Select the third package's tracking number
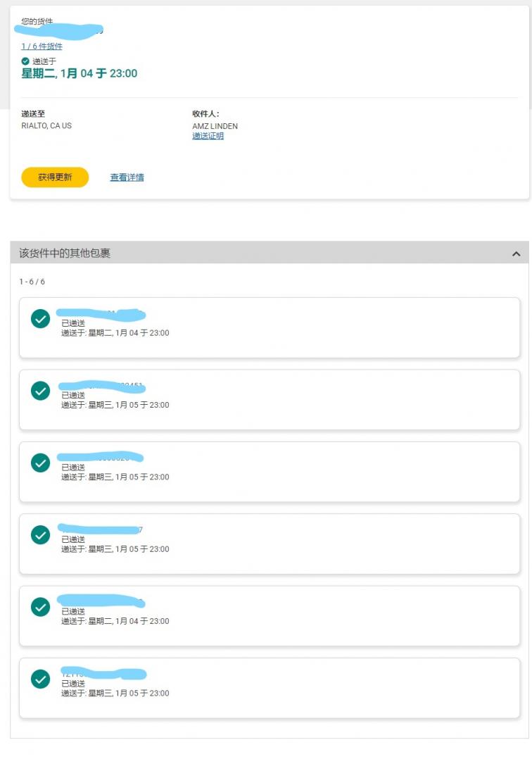 point(100,458)
